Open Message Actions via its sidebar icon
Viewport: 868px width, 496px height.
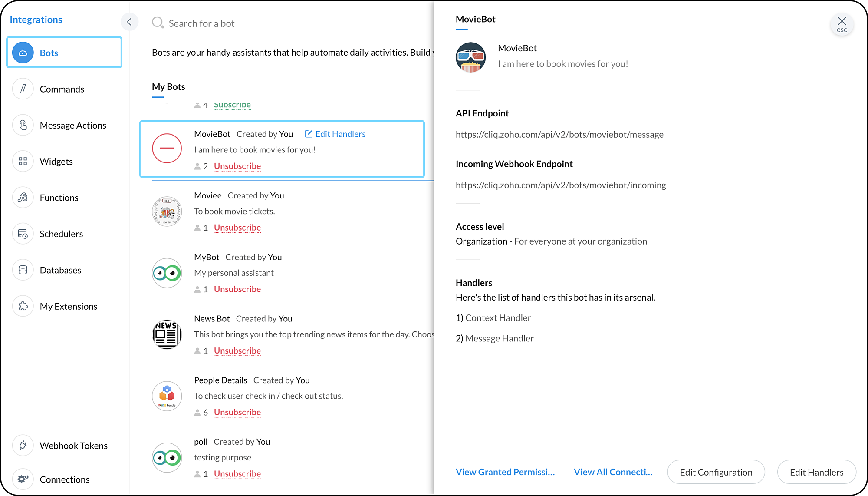point(23,125)
